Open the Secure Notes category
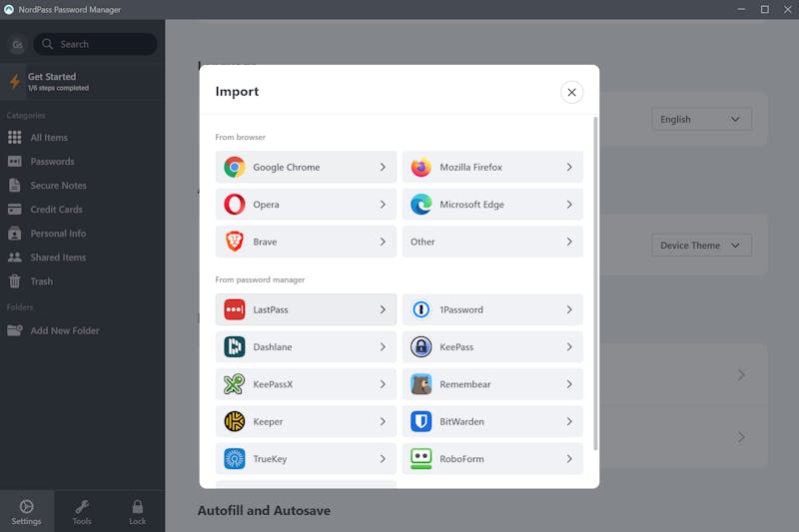This screenshot has width=799, height=532. (82, 186)
